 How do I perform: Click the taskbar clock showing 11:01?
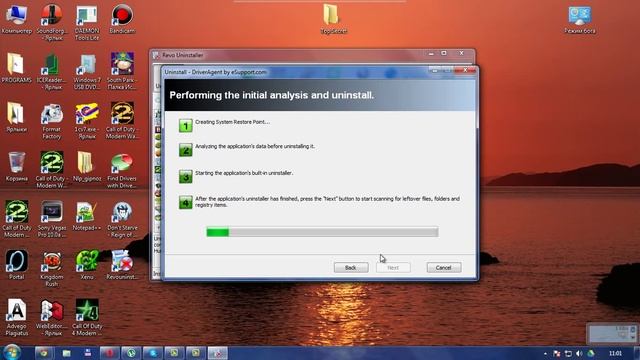tap(615, 353)
